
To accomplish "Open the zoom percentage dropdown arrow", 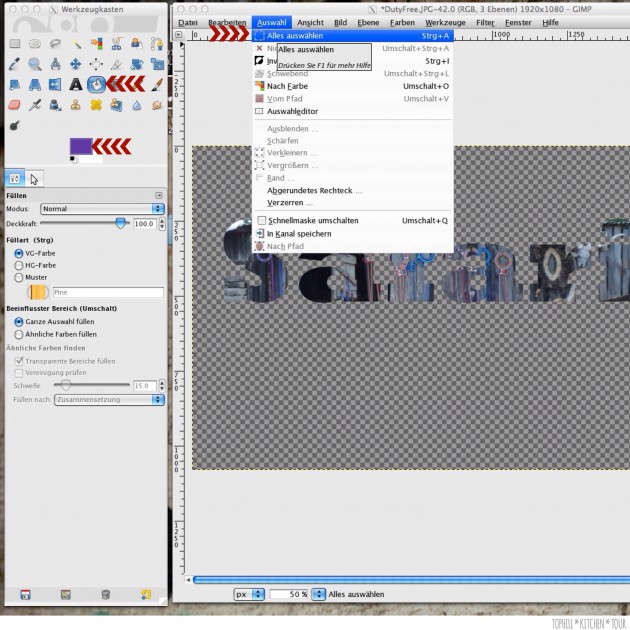I will (x=319, y=594).
